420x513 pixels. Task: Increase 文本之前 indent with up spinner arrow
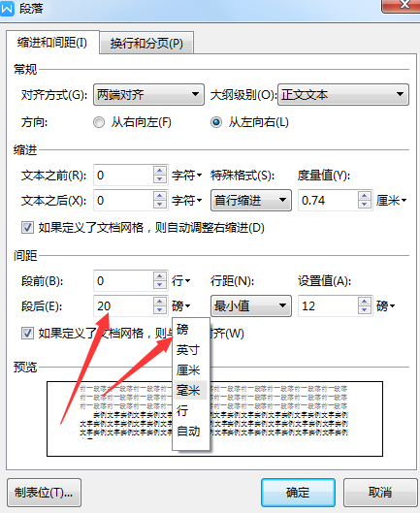pos(160,171)
